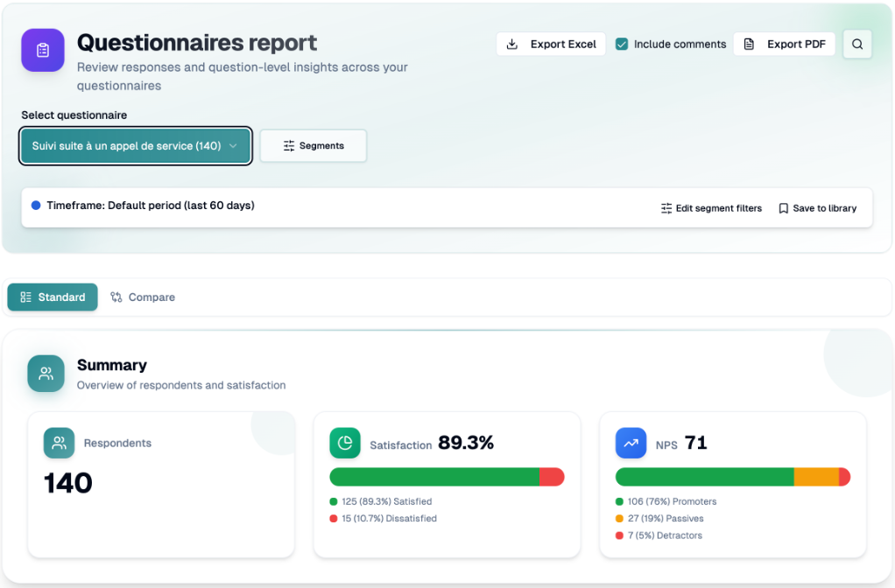Screen dimensions: 895x588
Task: Click the Include comments label text
Action: click(x=680, y=44)
